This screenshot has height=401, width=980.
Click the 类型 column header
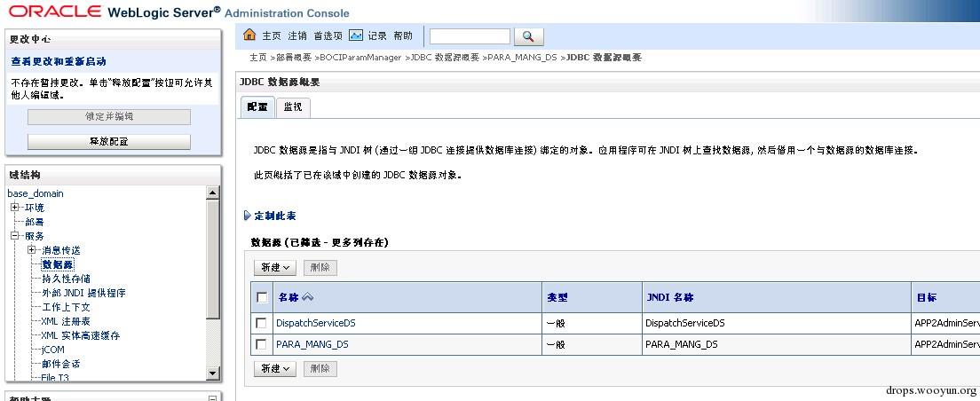(557, 297)
